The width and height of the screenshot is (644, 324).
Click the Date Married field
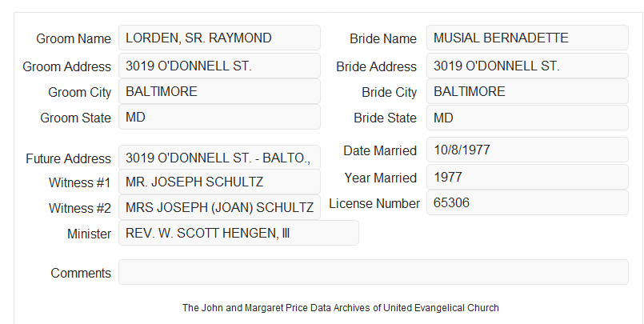[527, 150]
